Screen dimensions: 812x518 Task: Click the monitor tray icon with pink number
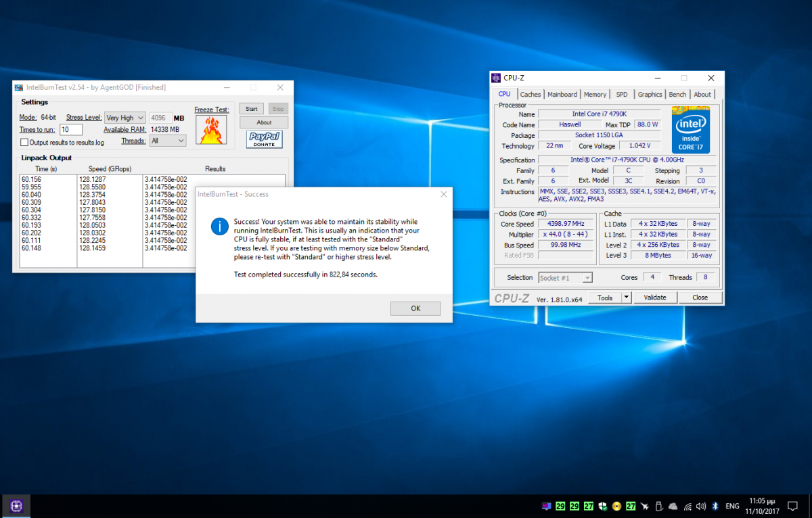[546, 506]
